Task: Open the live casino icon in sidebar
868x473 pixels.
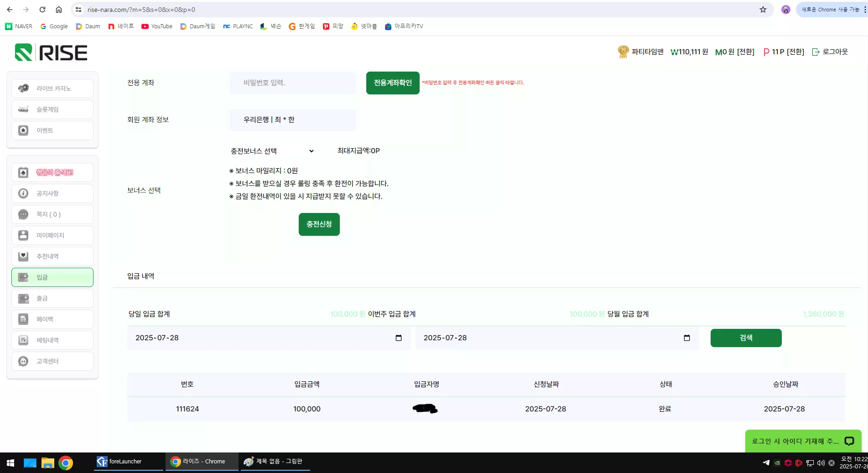Action: [x=23, y=88]
